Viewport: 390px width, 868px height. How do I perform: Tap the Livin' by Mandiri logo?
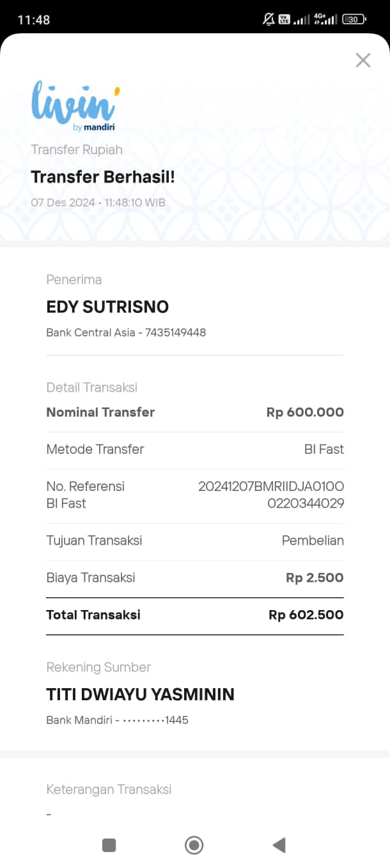[x=75, y=106]
